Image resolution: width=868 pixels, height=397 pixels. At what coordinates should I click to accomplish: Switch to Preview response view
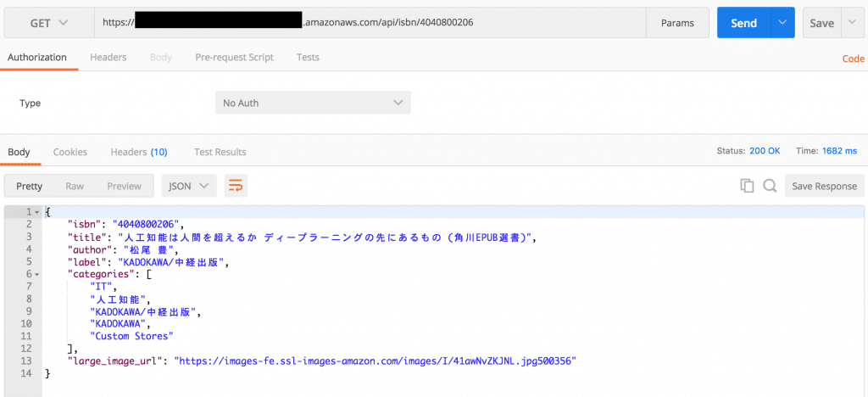[x=125, y=186]
